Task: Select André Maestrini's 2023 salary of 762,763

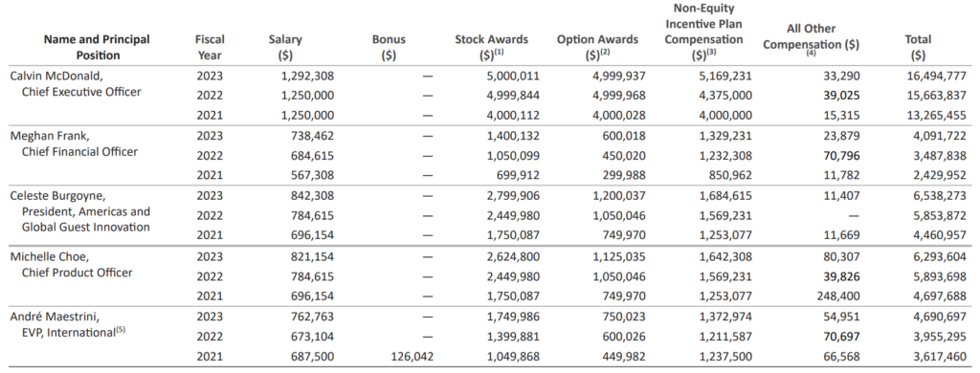Action: [x=311, y=317]
